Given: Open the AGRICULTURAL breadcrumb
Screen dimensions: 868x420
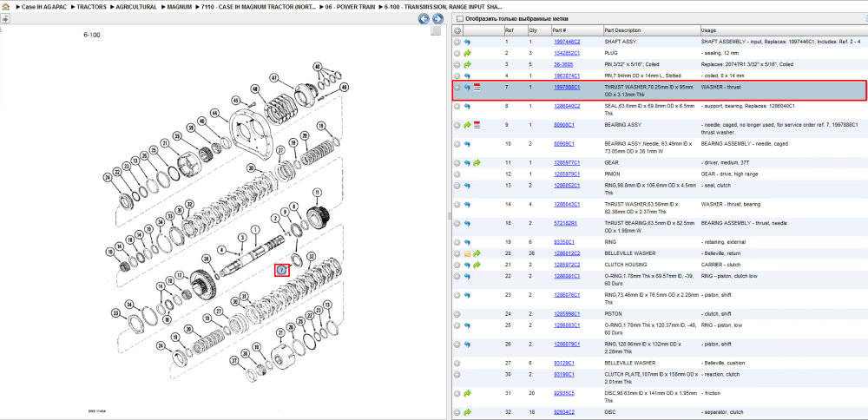Looking at the screenshot, I should click(x=135, y=7).
